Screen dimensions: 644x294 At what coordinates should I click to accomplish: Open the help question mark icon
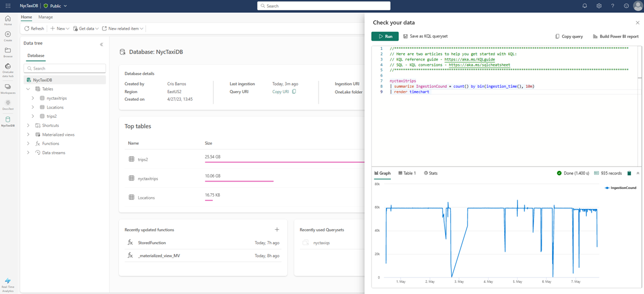613,6
